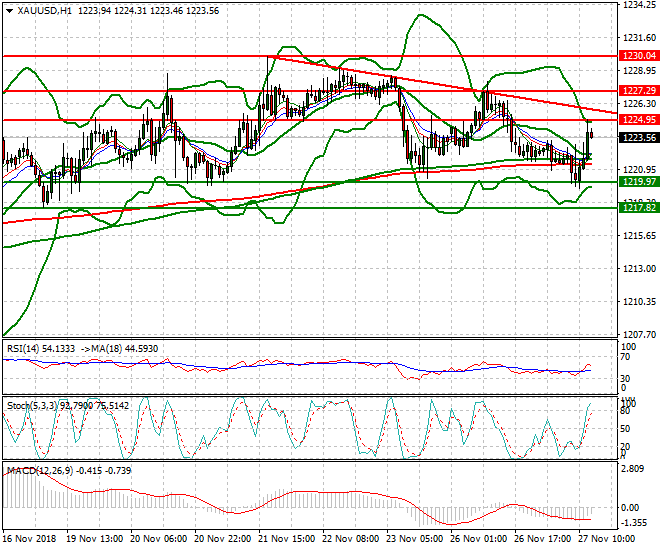Click the 1207.70 price scale value
Image resolution: width=660 pixels, height=550 pixels.
(639, 335)
